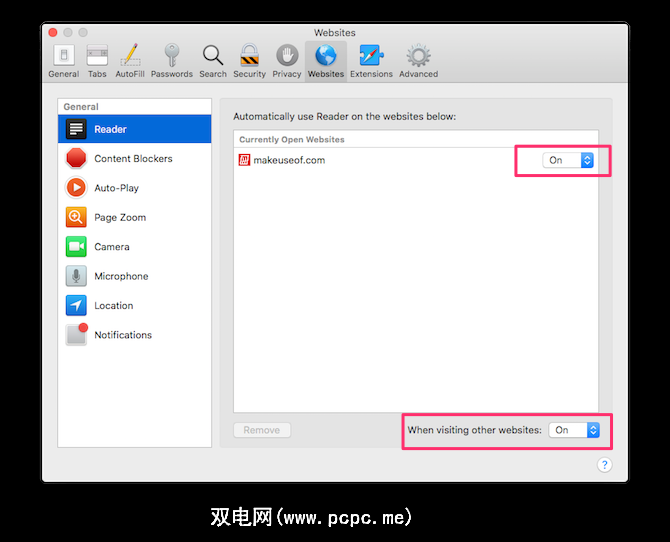Open the General preferences icon
Screen dimensions: 670x542
(x=64, y=56)
